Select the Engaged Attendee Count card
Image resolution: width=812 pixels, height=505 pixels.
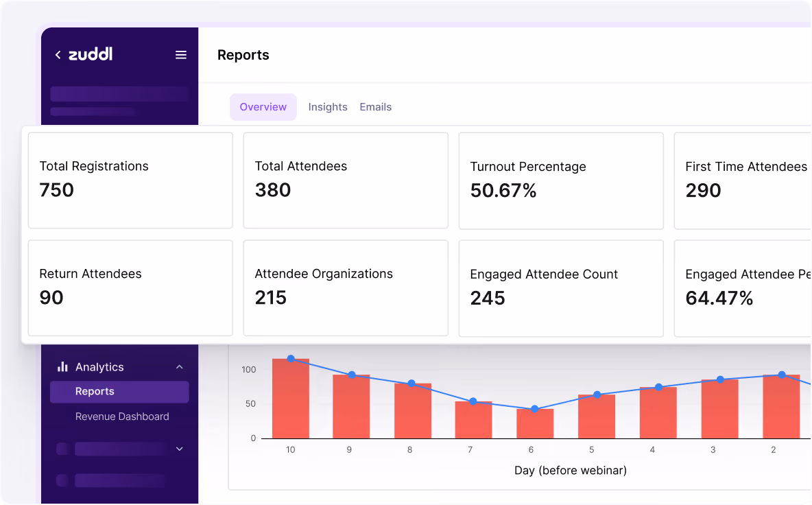tap(562, 288)
